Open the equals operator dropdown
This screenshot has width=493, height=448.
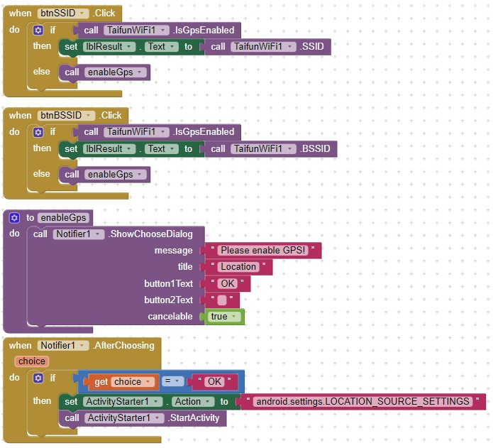179,382
